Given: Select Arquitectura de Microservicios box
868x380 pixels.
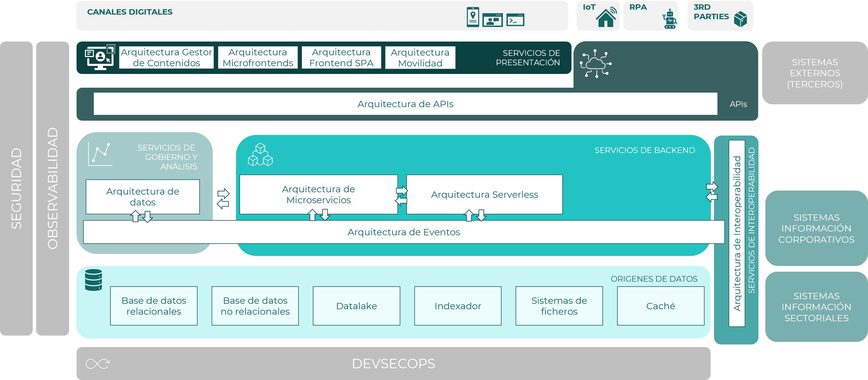Looking at the screenshot, I should tap(319, 194).
